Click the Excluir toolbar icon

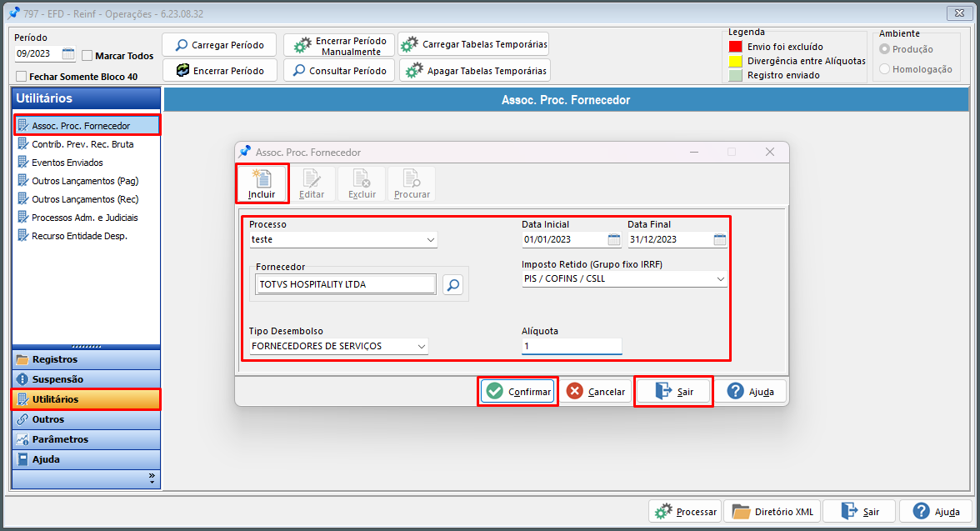[362, 179]
